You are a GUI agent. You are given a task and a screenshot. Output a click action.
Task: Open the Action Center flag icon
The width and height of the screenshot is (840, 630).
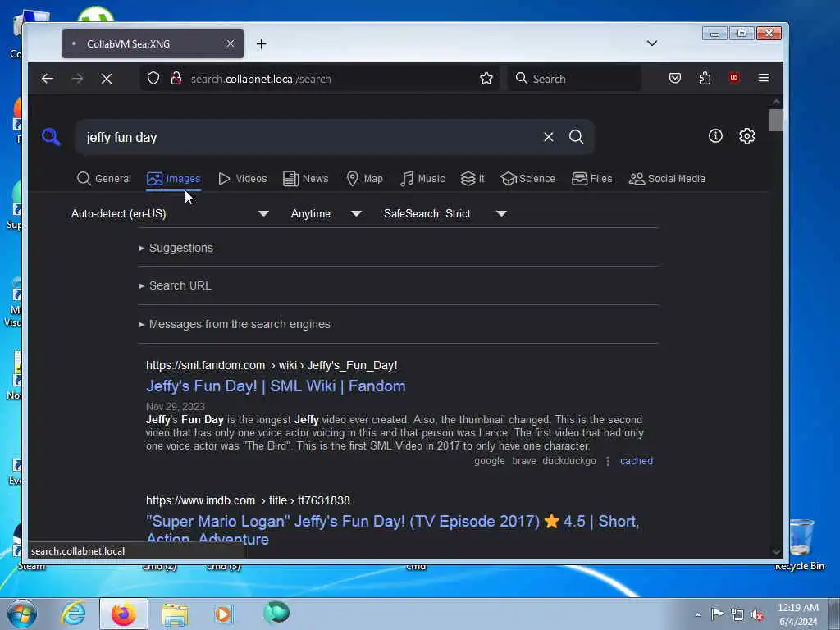(x=717, y=614)
